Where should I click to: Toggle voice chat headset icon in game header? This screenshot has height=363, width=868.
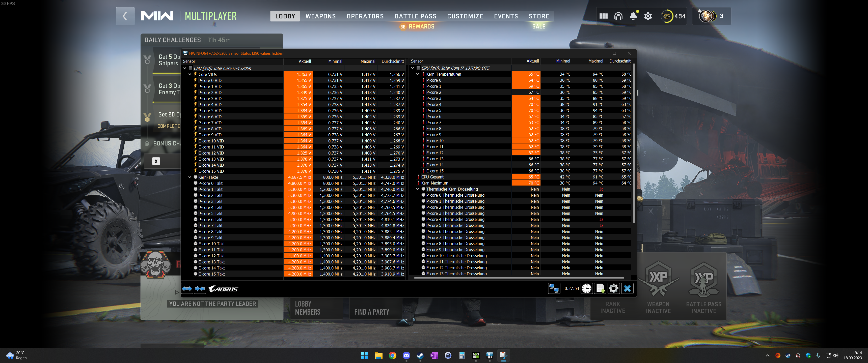click(618, 16)
